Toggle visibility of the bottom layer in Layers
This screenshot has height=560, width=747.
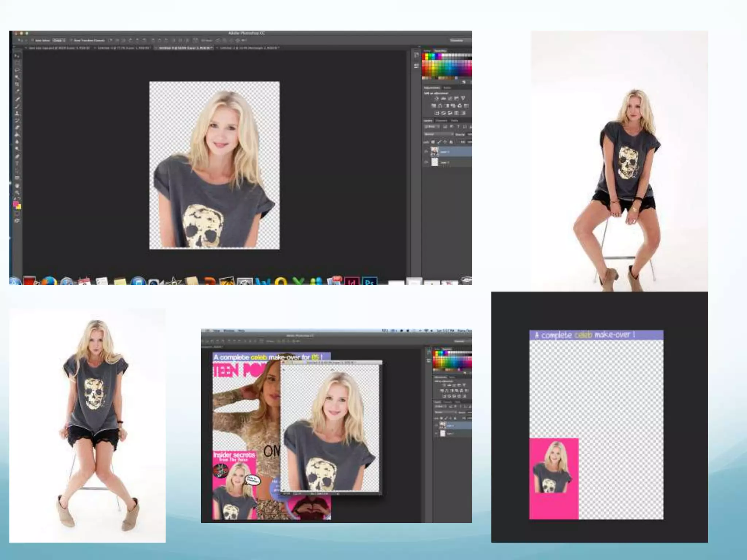point(426,162)
